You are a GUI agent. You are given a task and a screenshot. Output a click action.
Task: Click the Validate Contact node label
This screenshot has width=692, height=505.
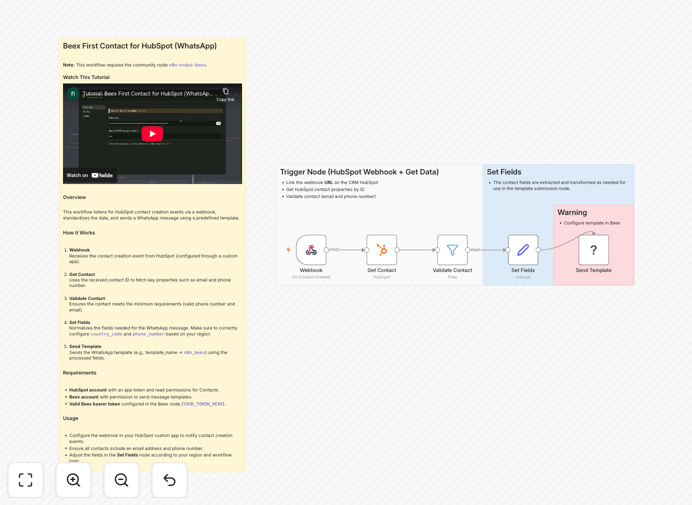point(452,270)
